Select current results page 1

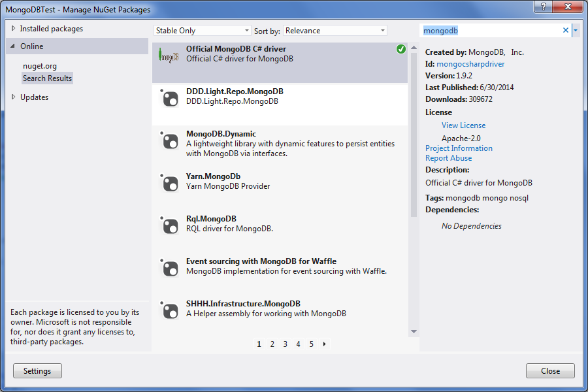(259, 344)
